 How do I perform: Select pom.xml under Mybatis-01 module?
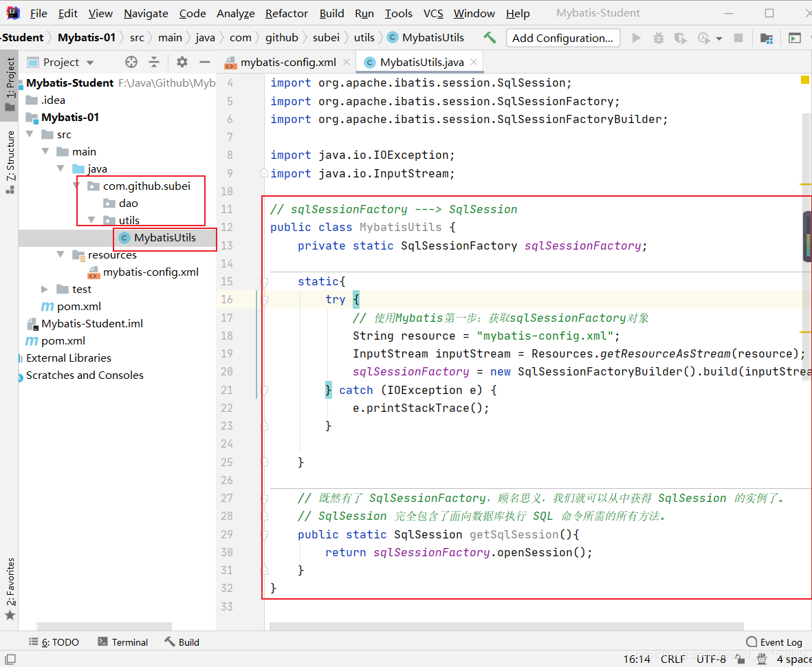coord(79,307)
